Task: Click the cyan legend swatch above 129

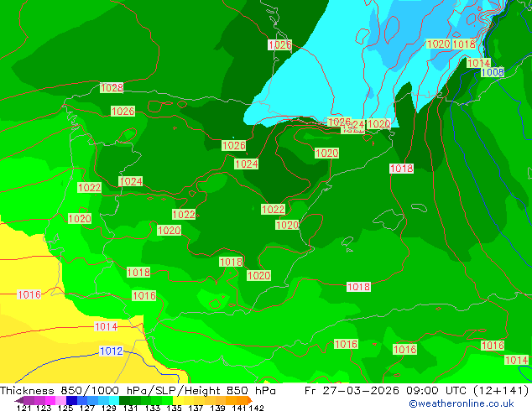Action: pos(114,400)
